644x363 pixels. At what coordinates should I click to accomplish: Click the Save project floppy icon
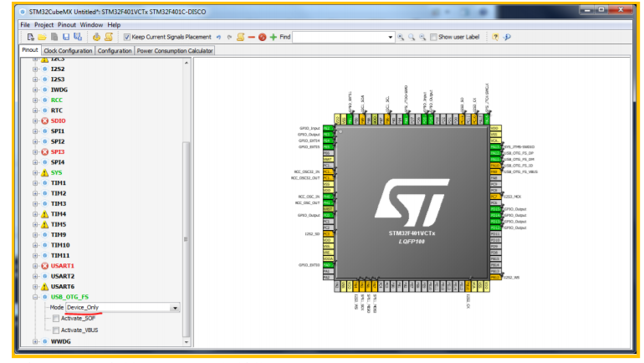pyautogui.click(x=66, y=37)
